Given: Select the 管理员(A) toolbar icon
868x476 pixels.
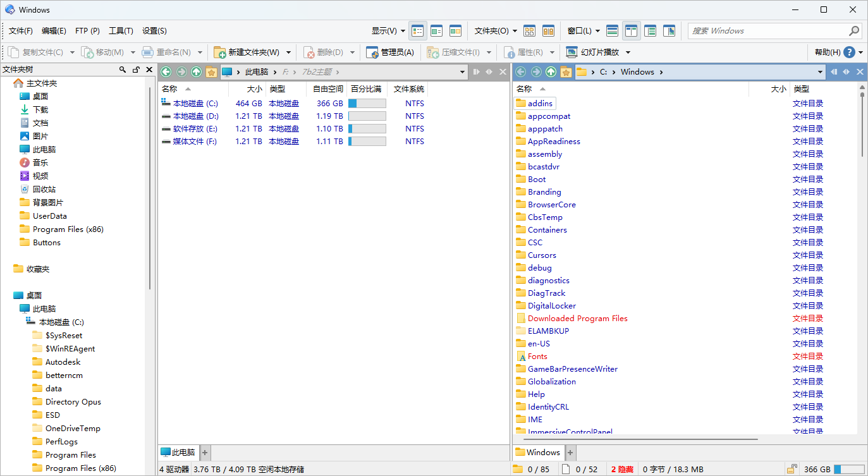Looking at the screenshot, I should [x=372, y=52].
